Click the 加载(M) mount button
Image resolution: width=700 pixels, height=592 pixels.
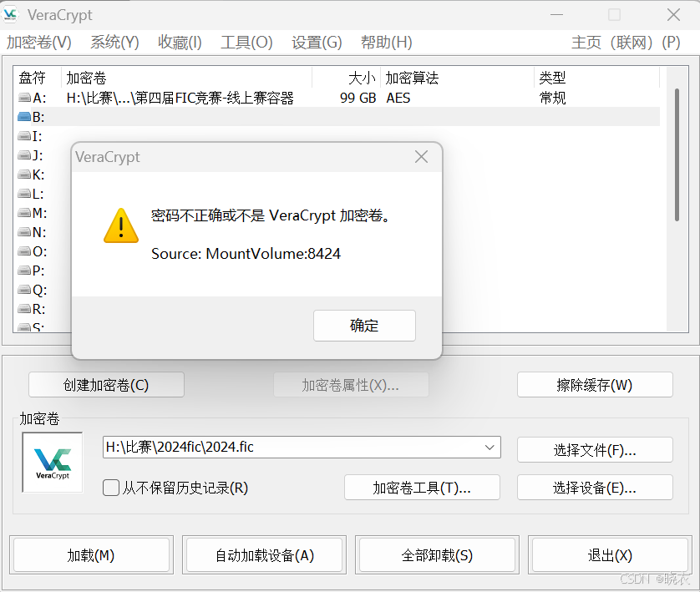point(91,555)
